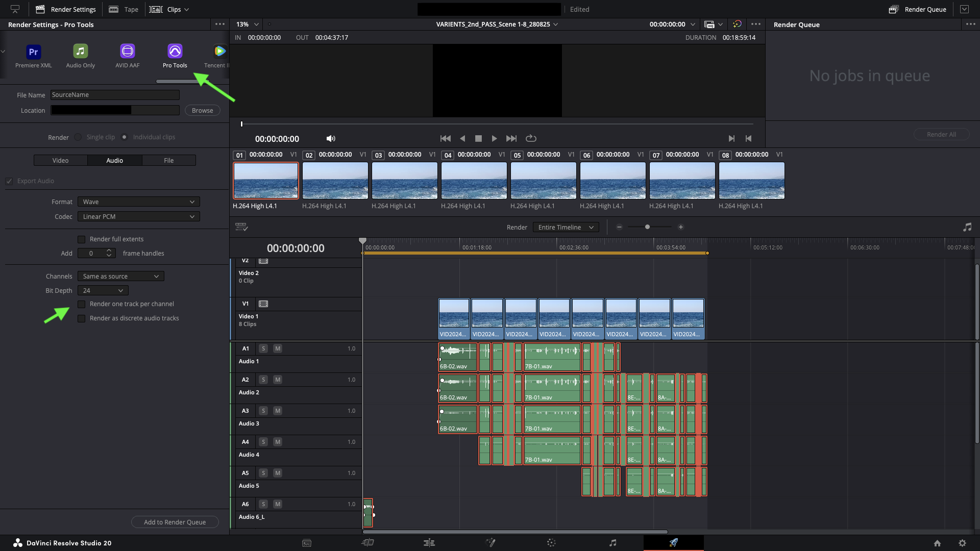Toggle the viewer speaker volume icon

(331, 138)
